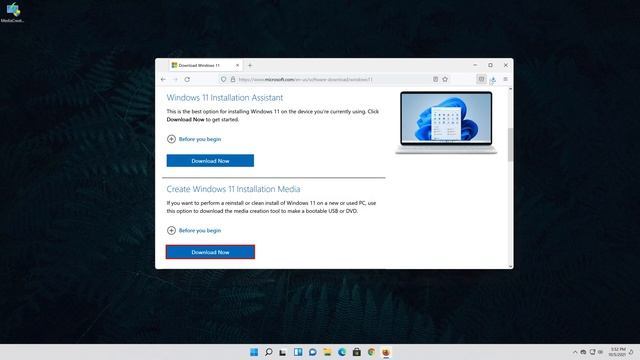
Task: Click Download Now for Installation Assistant
Action: point(210,161)
